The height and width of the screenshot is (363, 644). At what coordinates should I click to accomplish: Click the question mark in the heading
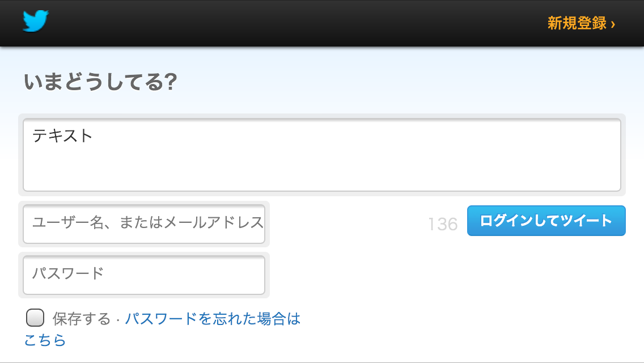(x=170, y=82)
